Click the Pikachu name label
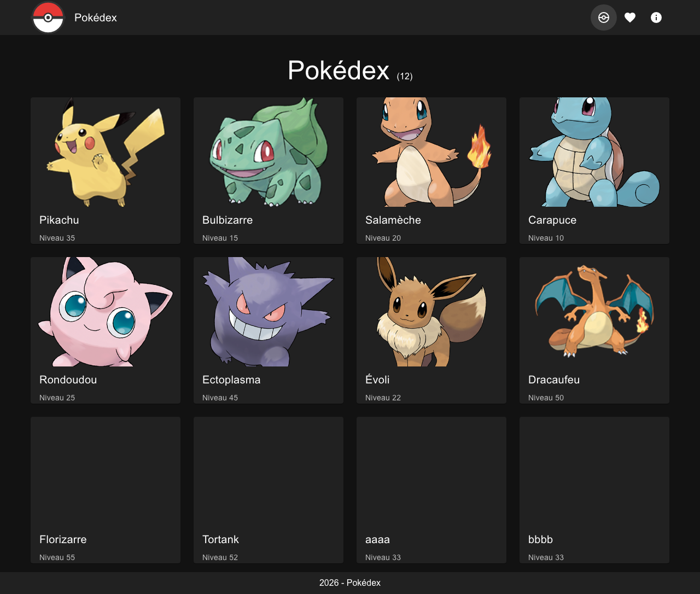The width and height of the screenshot is (700, 594). point(59,220)
